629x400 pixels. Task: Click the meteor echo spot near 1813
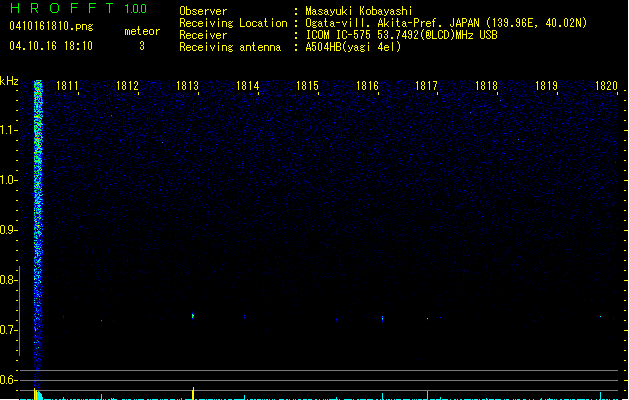coord(193,316)
